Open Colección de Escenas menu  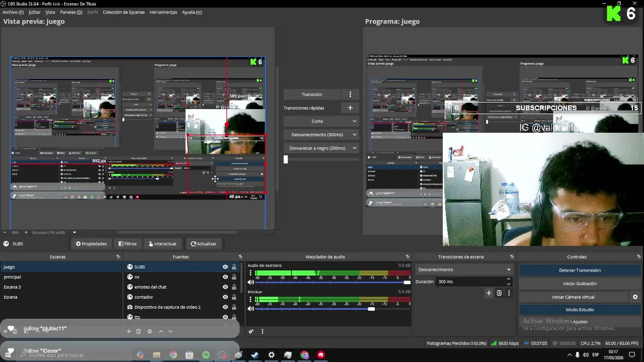click(124, 12)
